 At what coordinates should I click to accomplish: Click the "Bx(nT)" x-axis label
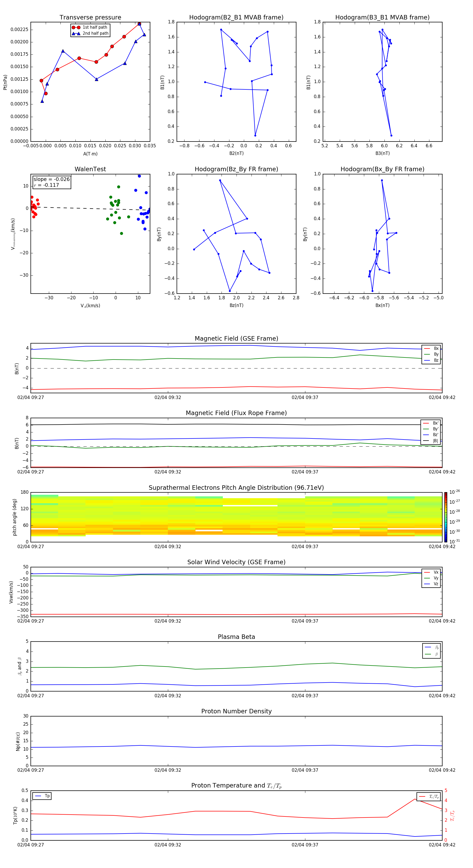pyautogui.click(x=382, y=305)
